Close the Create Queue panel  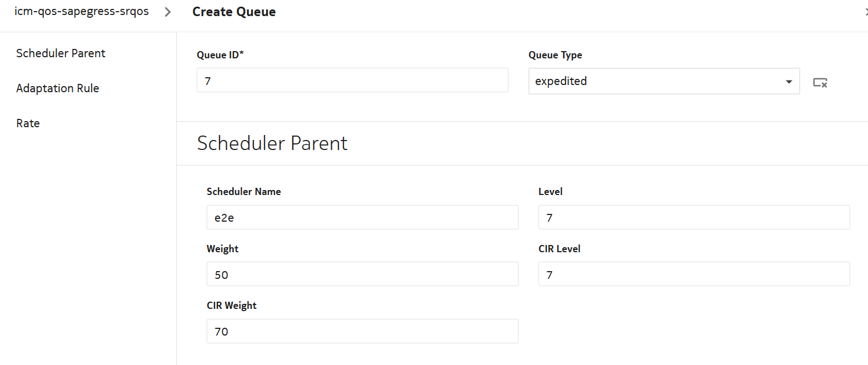(866, 12)
